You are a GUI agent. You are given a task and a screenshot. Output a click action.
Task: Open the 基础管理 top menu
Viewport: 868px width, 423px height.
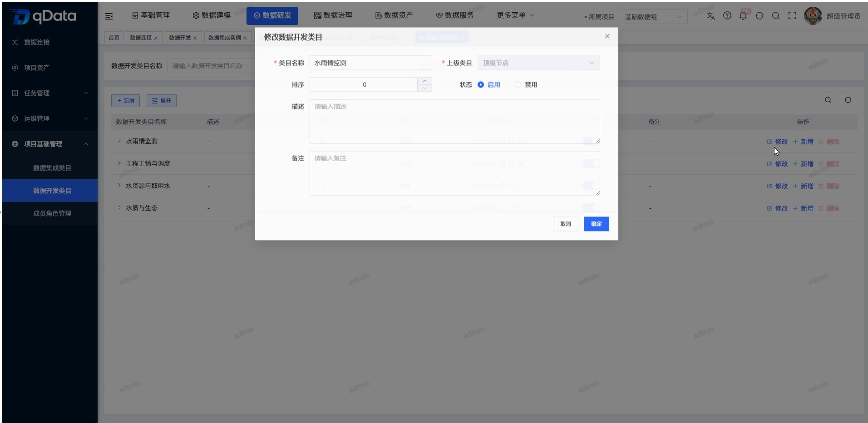click(151, 15)
